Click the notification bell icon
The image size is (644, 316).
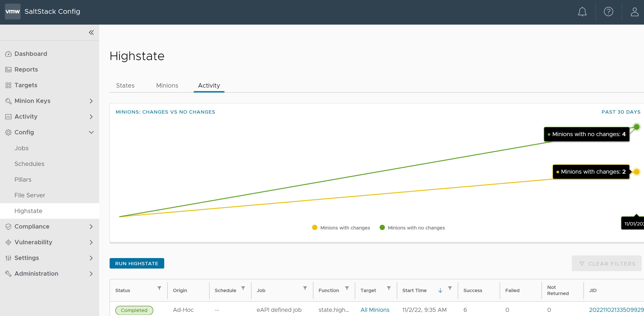[x=582, y=11]
